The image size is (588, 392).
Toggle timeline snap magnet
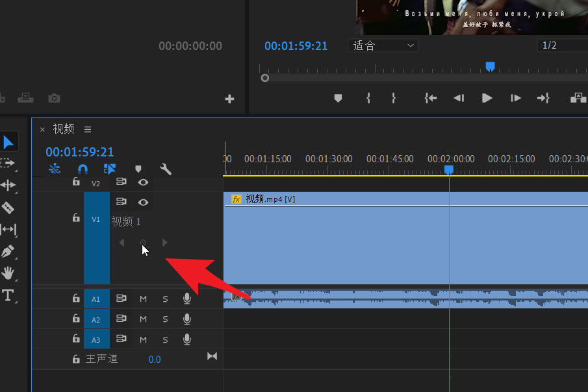(x=83, y=169)
